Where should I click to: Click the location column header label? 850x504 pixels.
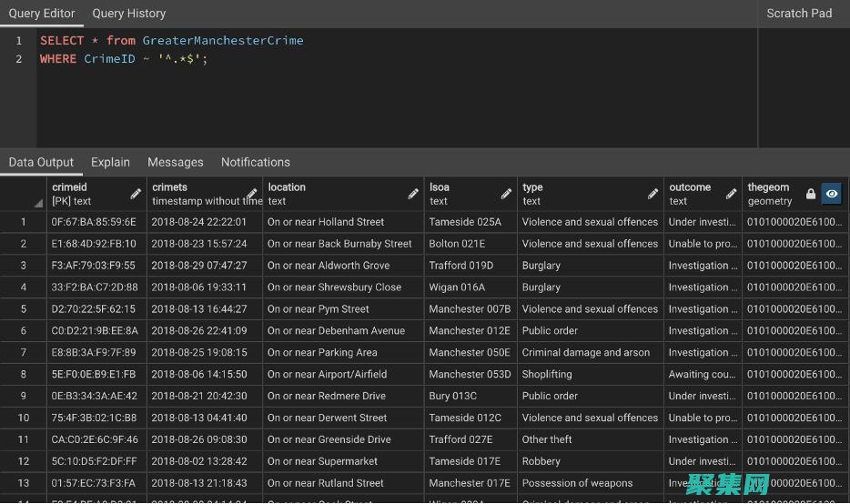click(x=287, y=187)
